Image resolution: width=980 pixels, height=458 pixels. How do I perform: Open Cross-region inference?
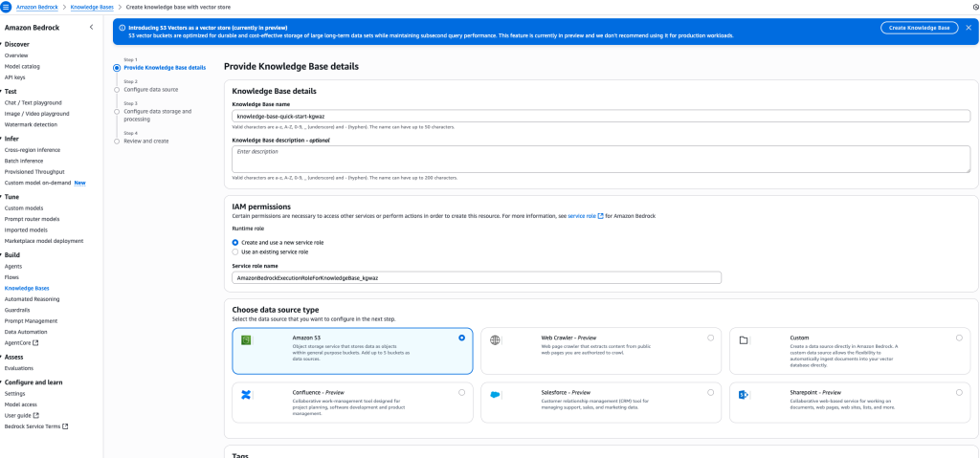coord(33,150)
